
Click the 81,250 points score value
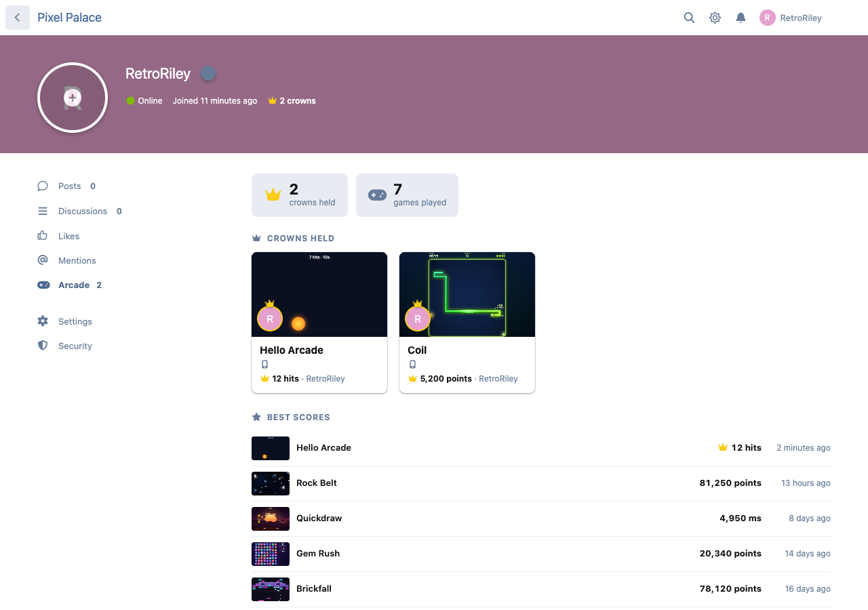[730, 483]
